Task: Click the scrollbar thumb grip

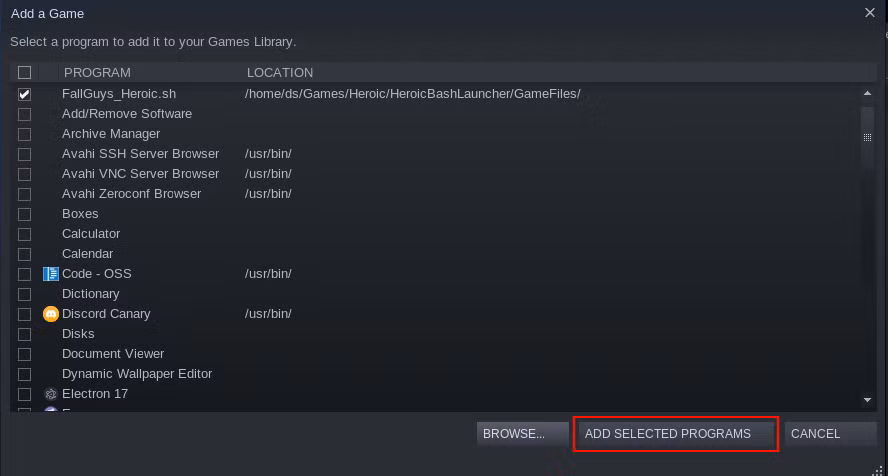Action: point(867,138)
